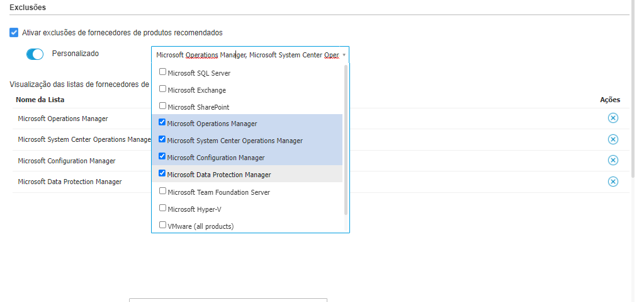
Task: Check VMware (all products) option
Action: tap(162, 225)
